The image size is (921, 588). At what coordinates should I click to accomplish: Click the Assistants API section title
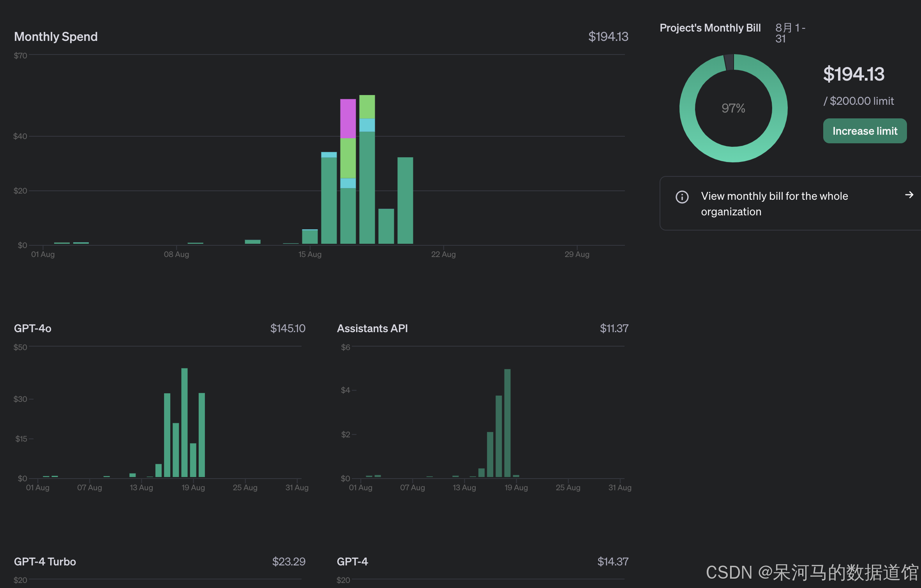[372, 328]
